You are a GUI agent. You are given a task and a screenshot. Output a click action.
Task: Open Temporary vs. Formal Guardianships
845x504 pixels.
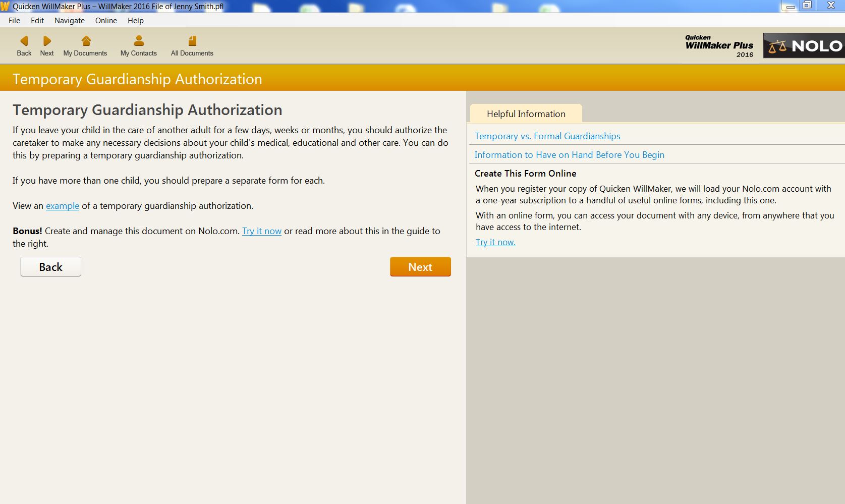[x=547, y=136]
